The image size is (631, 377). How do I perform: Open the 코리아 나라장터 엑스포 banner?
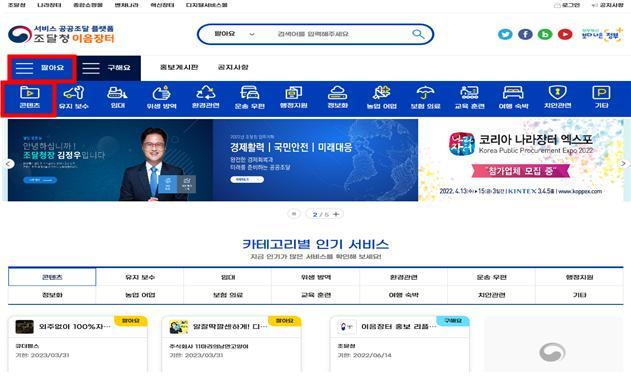[521, 160]
